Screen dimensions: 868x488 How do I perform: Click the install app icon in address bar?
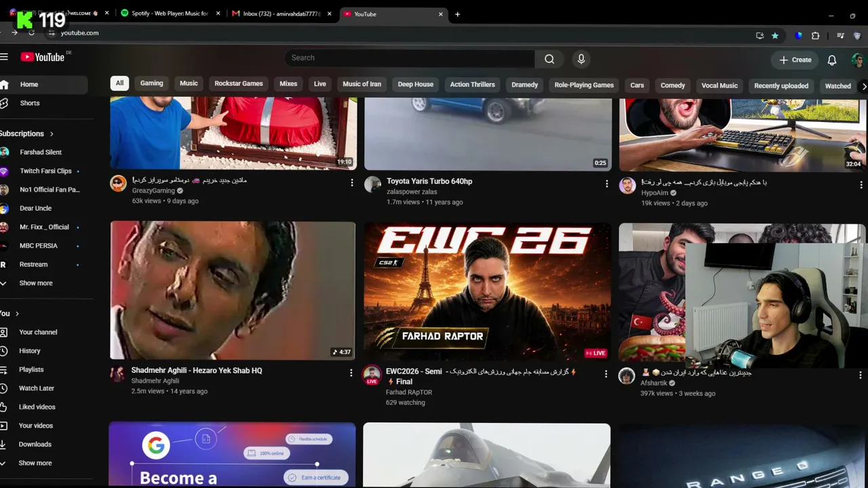[760, 35]
